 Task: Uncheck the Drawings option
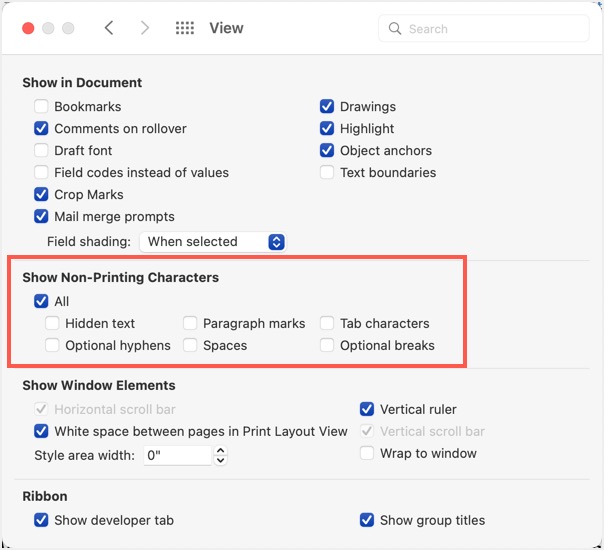click(x=327, y=107)
